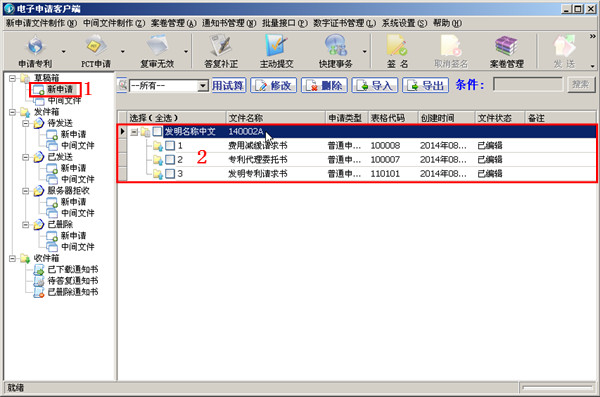Open the 案卷管理 toolbar icon
The height and width of the screenshot is (397, 600).
tap(506, 51)
